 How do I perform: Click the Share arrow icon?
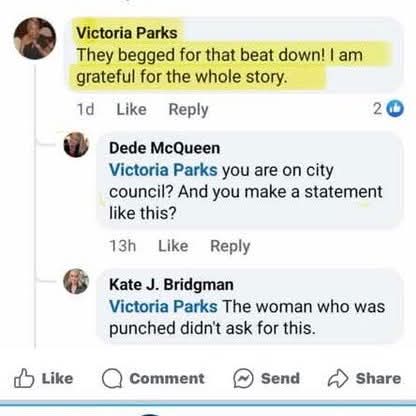point(338,378)
